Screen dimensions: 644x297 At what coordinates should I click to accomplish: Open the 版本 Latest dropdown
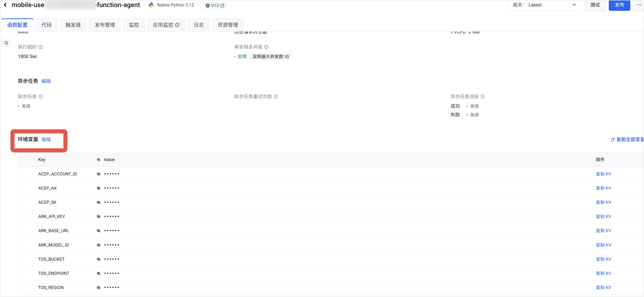[545, 5]
